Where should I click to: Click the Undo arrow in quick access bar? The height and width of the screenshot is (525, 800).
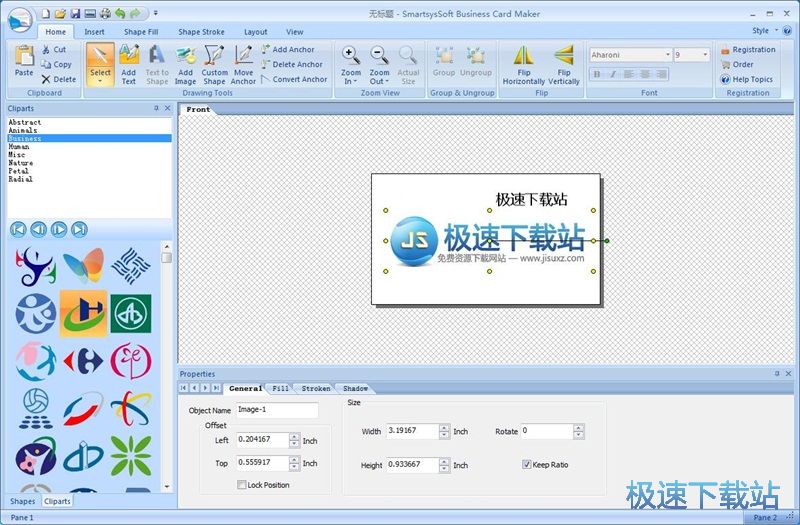click(120, 13)
